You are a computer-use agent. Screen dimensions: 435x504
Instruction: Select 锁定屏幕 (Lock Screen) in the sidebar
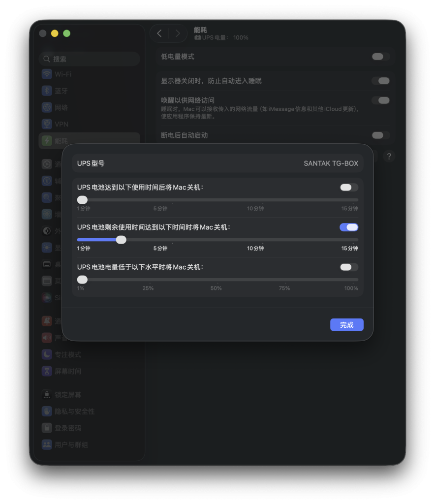point(67,395)
